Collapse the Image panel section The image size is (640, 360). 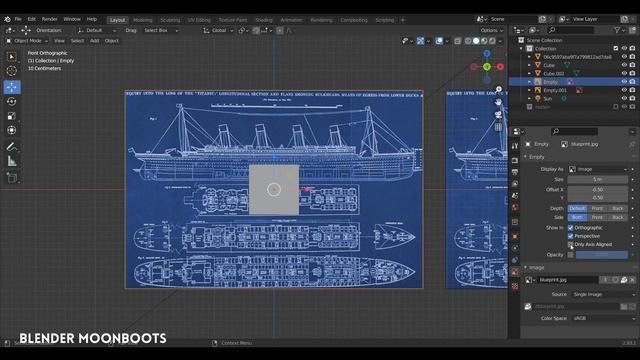pos(536,268)
